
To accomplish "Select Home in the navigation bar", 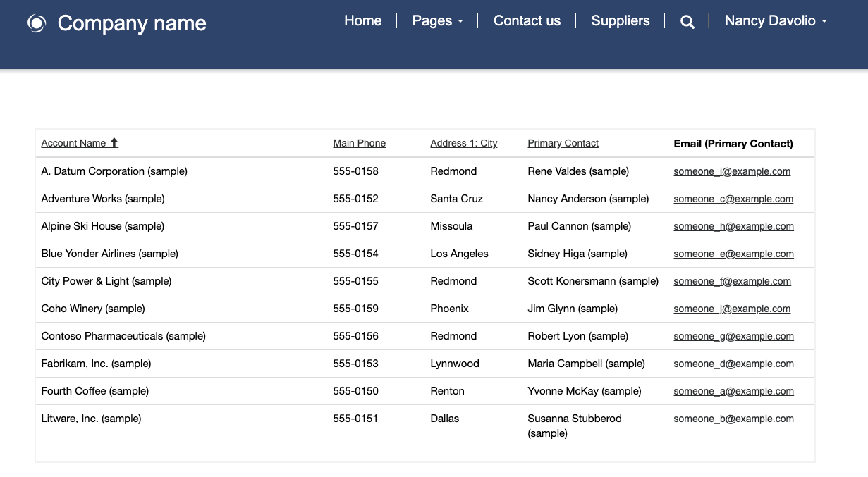I will point(362,20).
